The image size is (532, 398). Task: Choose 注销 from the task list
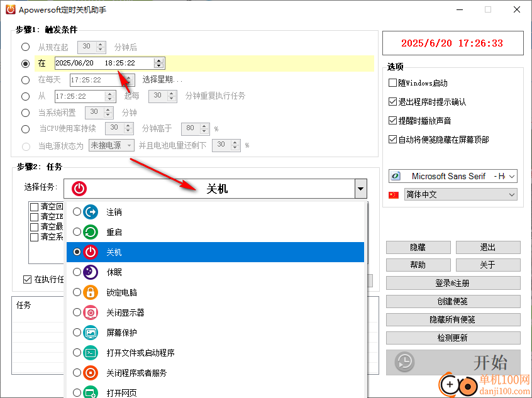(x=215, y=212)
